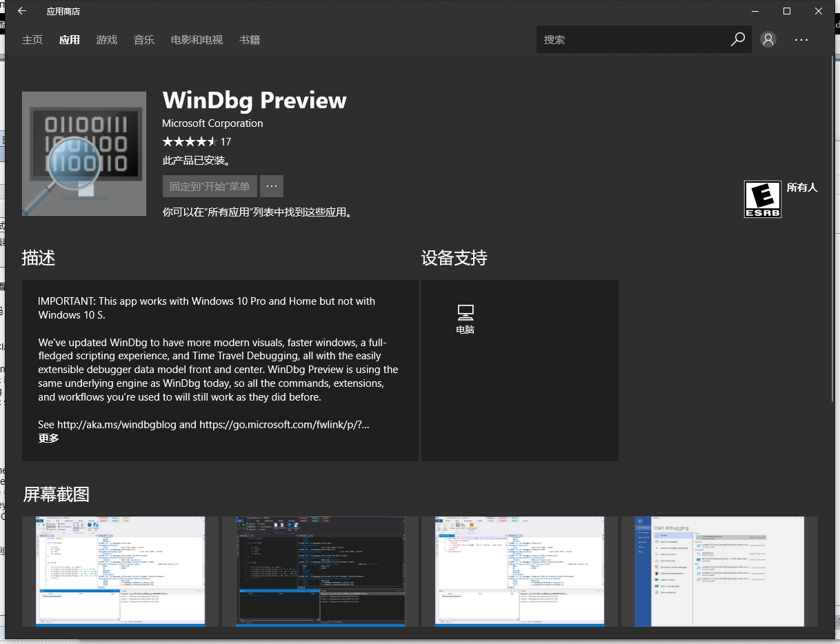This screenshot has width=840, height=644.
Task: Switch to the 游戏 tab
Action: click(x=107, y=40)
